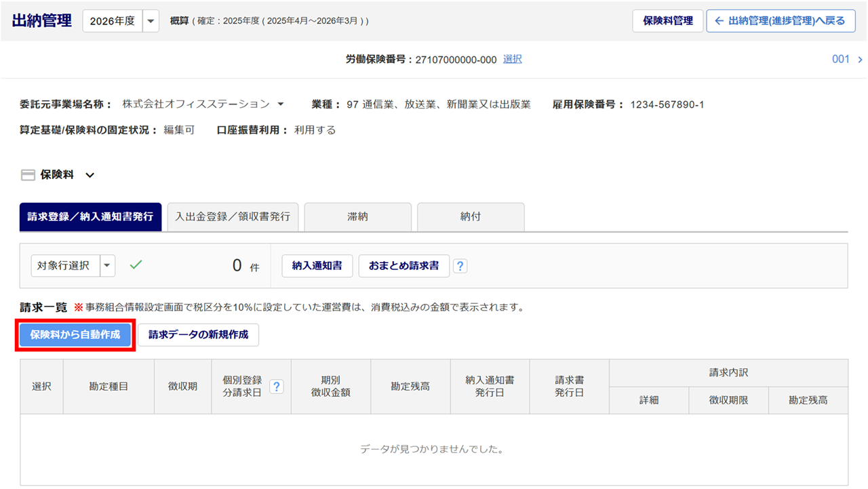Switch to the 入出金登録／領収書発行 tab
The image size is (868, 489).
233,217
